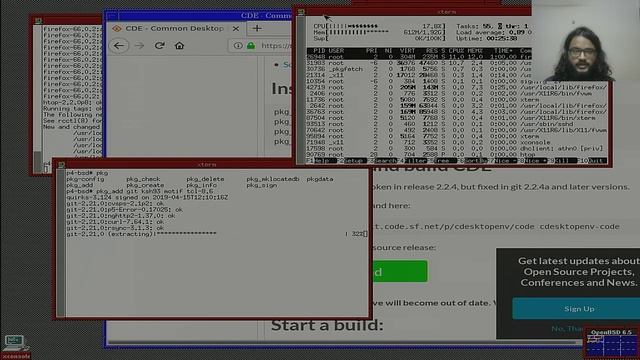Click F8 Nice + in htop footer

(533, 161)
